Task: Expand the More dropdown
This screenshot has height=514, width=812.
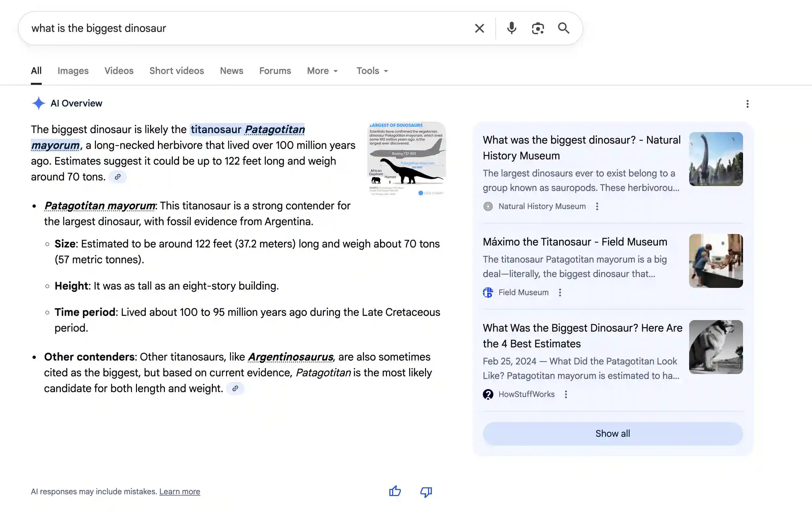Action: pos(322,71)
